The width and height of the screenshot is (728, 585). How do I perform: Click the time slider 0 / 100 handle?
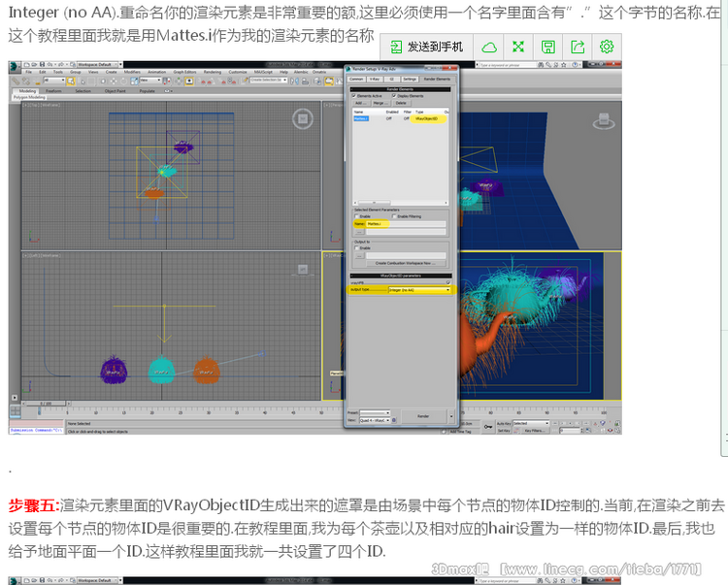[x=46, y=404]
